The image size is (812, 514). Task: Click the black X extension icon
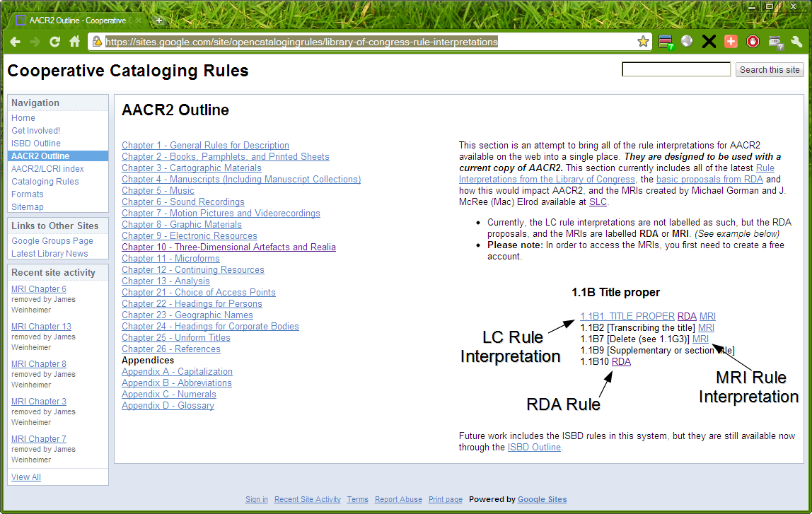click(x=709, y=42)
